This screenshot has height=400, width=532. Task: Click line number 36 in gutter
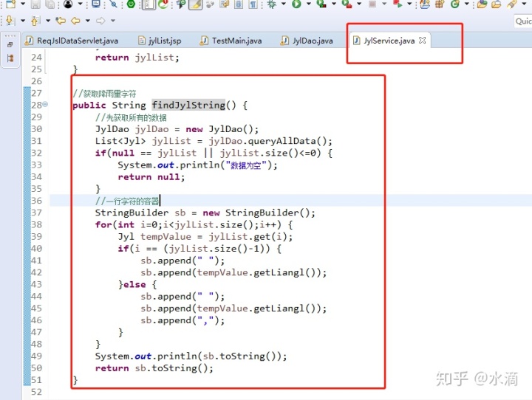click(x=37, y=201)
